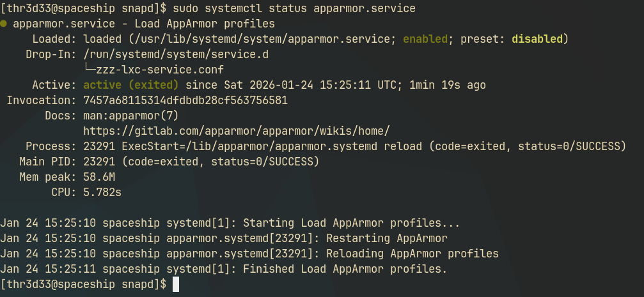
Task: Click the 'Finished Load AppArmor profiles.' log line
Action: coord(345,269)
